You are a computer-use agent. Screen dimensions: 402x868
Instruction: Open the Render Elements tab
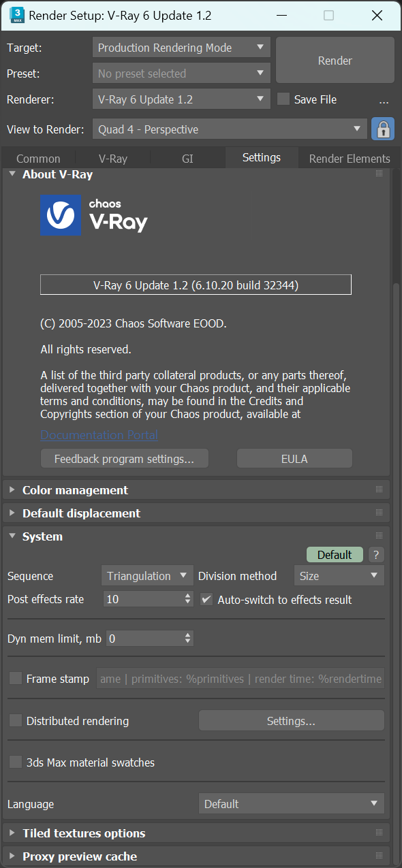click(350, 159)
